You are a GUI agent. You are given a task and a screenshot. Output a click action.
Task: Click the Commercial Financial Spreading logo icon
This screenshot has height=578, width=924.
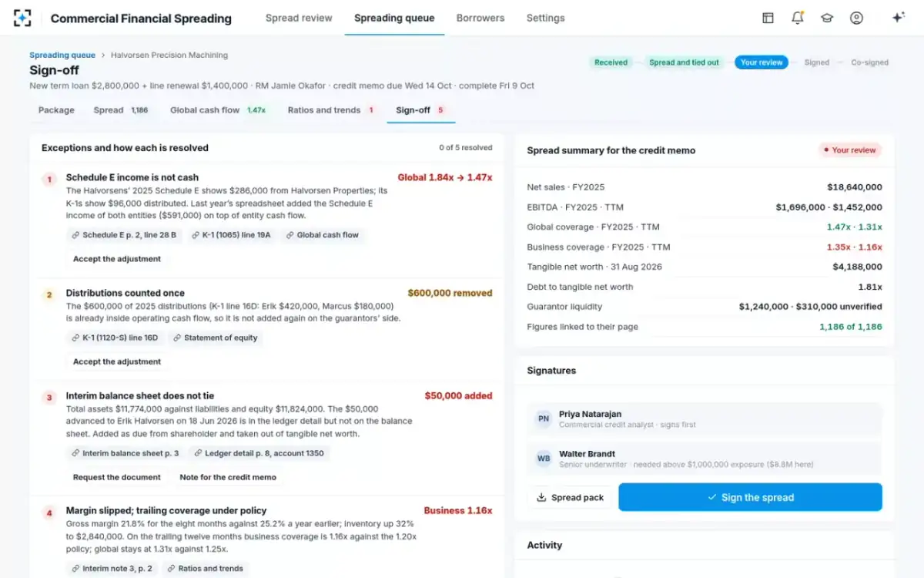[22, 18]
